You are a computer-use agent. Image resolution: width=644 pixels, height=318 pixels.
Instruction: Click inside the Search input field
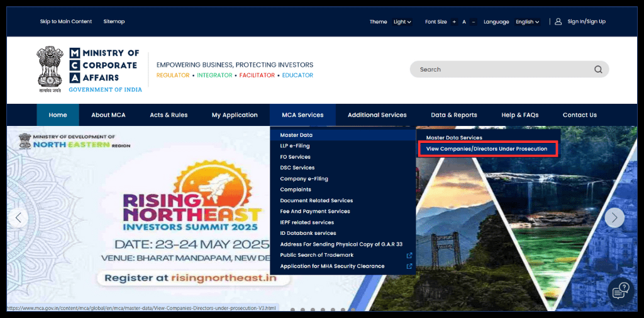tap(497, 70)
